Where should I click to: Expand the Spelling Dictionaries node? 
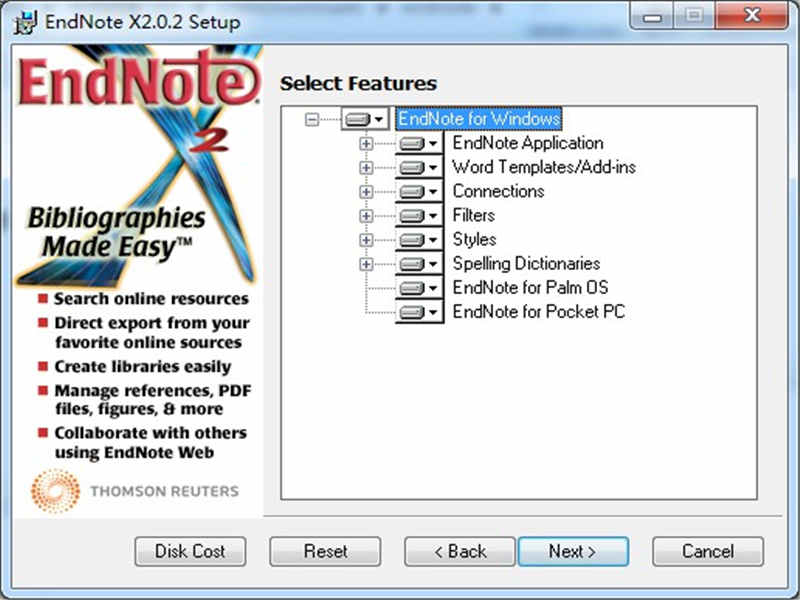click(x=366, y=264)
